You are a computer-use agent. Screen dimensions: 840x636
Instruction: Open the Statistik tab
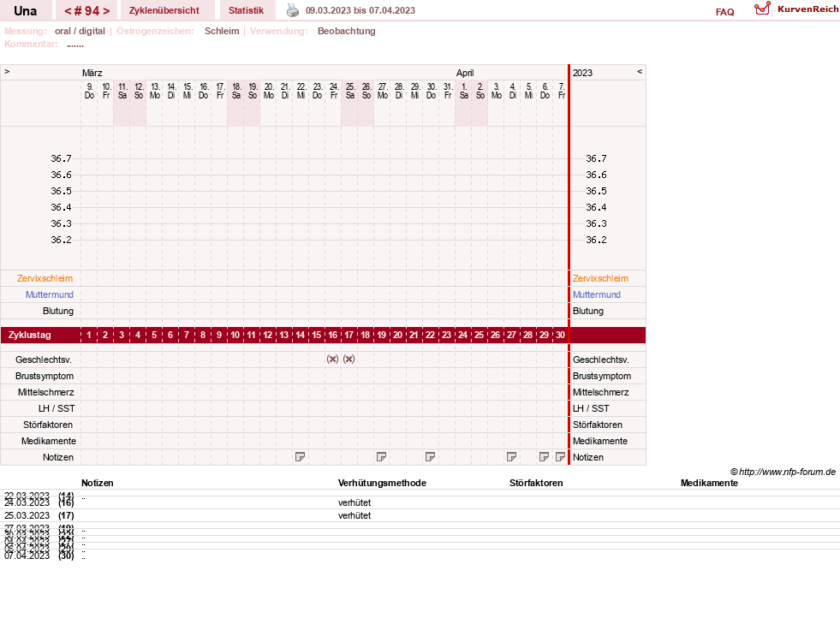[x=246, y=10]
